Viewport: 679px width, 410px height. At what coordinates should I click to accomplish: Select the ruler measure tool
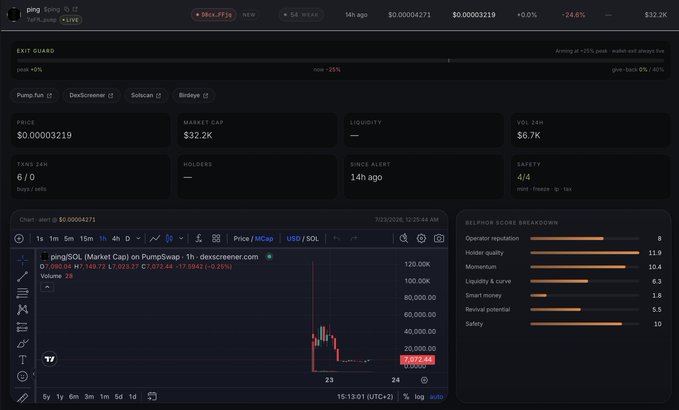click(23, 397)
